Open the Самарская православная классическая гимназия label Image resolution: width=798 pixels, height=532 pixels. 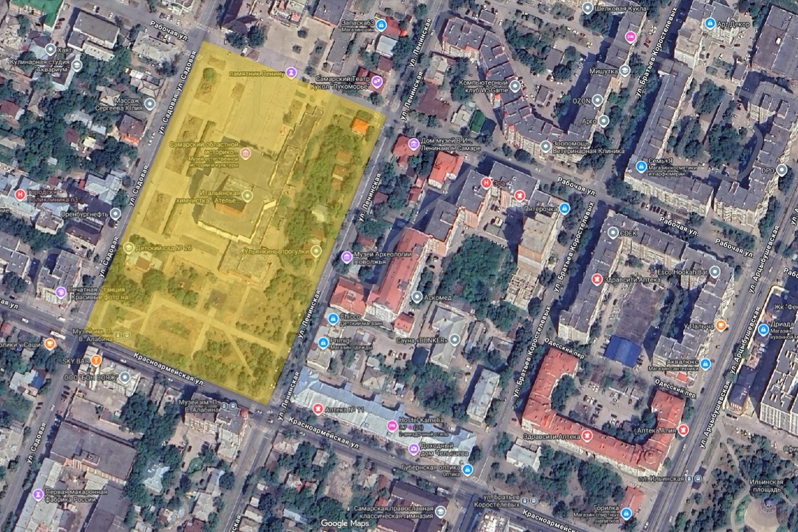[395, 513]
